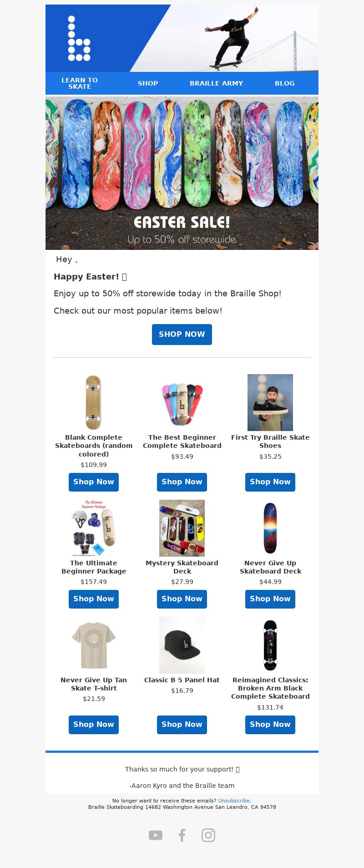Open the Instagram icon link
This screenshot has height=868, width=364.
click(208, 835)
